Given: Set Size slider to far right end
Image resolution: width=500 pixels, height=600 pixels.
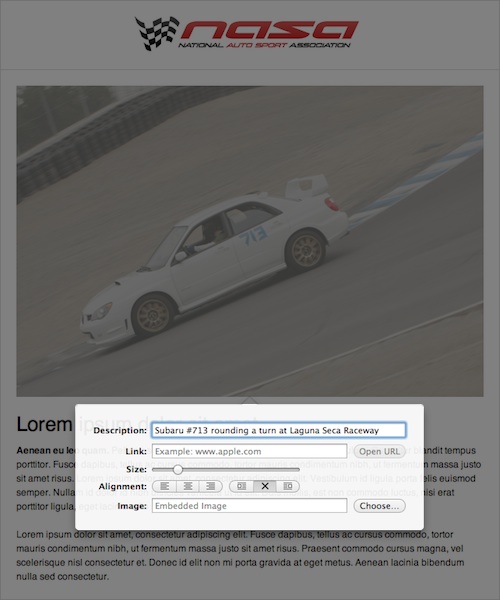Looking at the screenshot, I should (x=298, y=469).
